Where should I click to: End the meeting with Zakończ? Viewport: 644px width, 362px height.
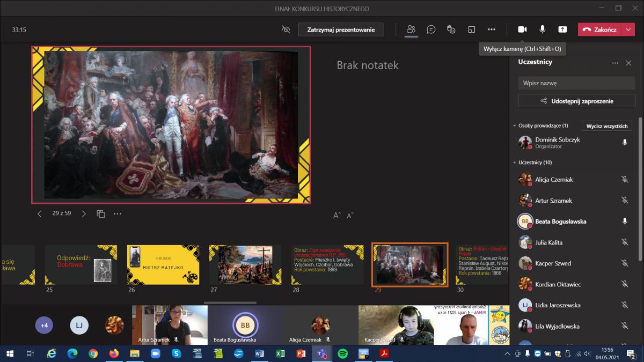click(x=600, y=29)
